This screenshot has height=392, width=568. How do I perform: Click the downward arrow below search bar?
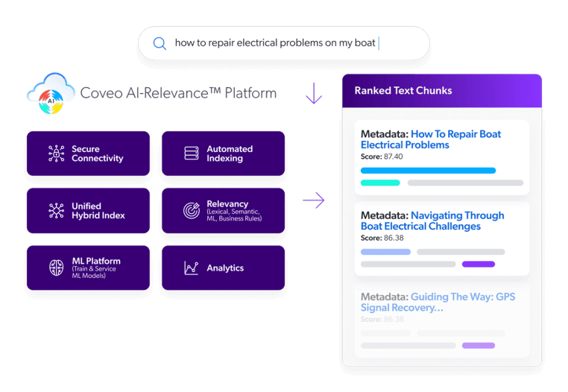314,93
